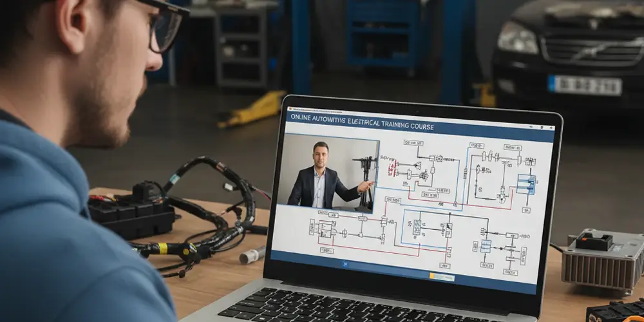Screen dimensions: 644x322
Task: Click the orange app icon in title bar
Action: coord(290,109)
